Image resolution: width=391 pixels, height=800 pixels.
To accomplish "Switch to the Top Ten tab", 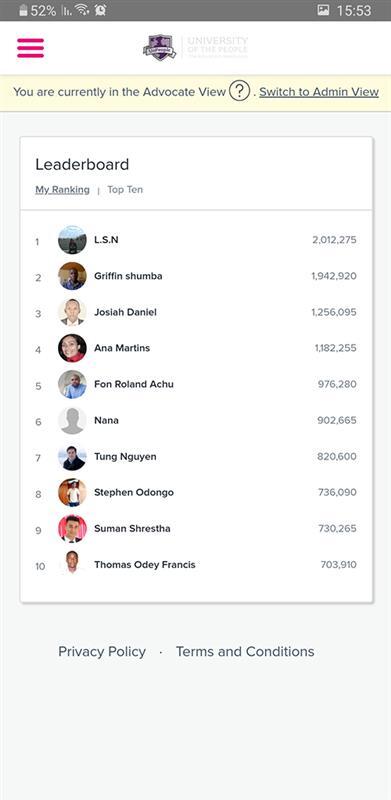I will [125, 190].
